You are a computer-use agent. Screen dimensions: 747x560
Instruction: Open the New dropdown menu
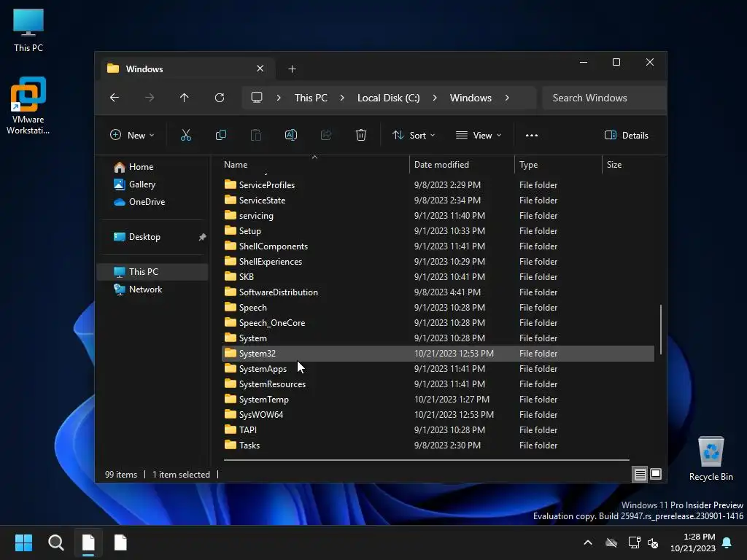(x=133, y=136)
